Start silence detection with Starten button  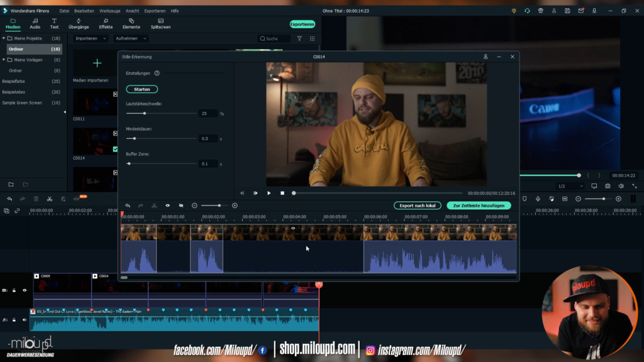[142, 89]
